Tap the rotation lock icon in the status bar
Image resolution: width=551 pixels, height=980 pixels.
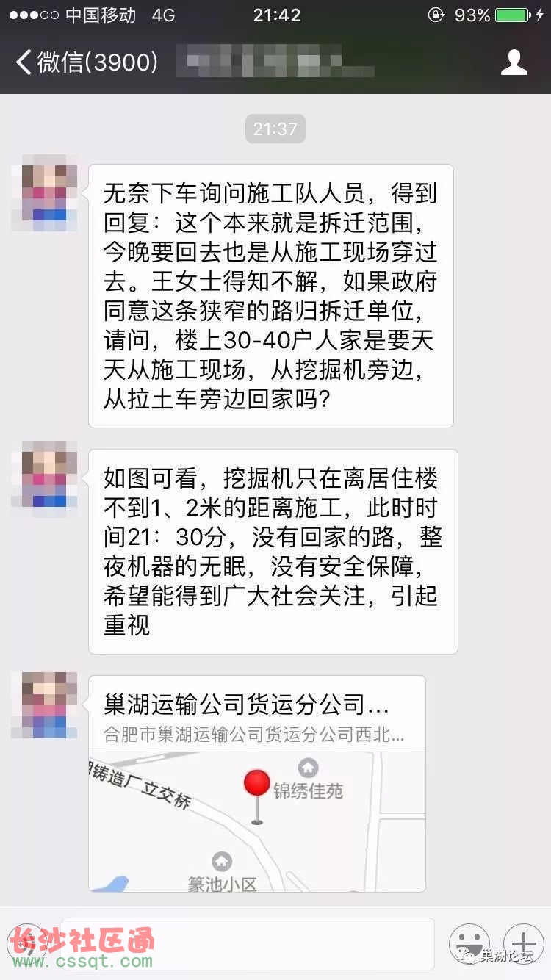coord(436,15)
